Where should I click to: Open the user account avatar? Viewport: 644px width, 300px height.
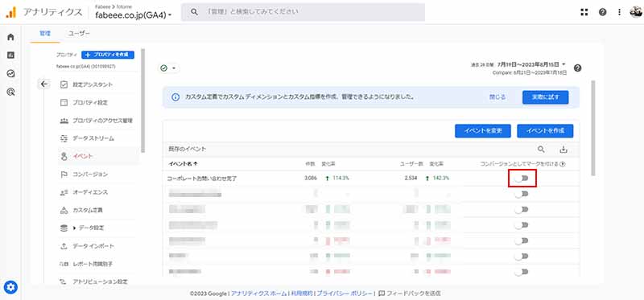click(x=635, y=12)
